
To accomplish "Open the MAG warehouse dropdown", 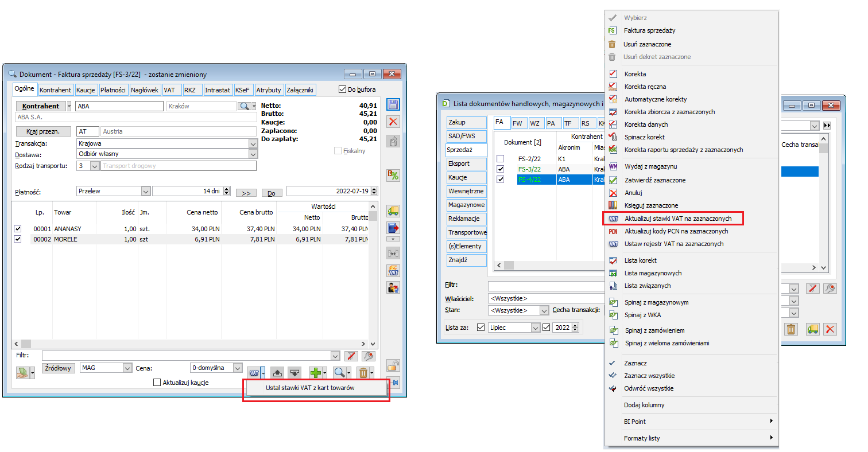I will [x=127, y=368].
